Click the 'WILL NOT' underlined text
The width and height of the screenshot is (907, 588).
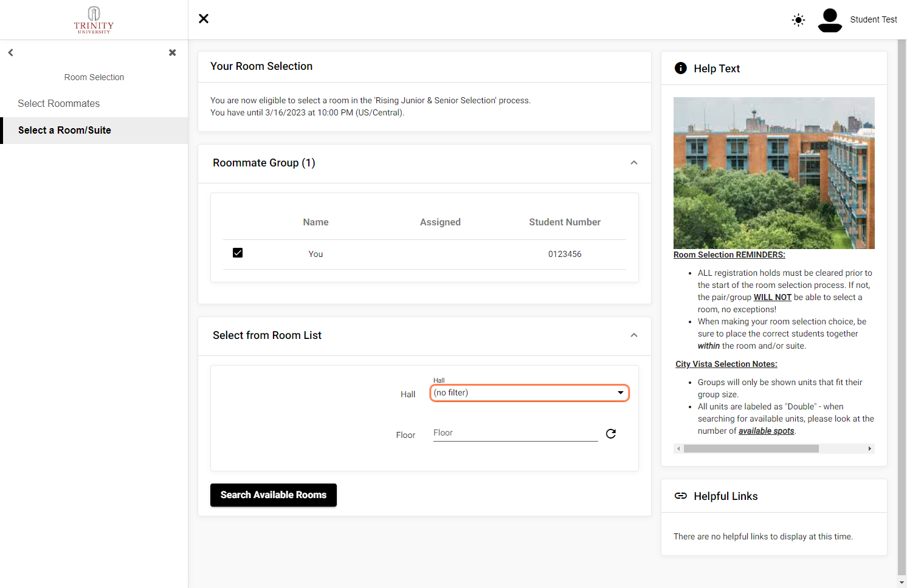(x=773, y=298)
